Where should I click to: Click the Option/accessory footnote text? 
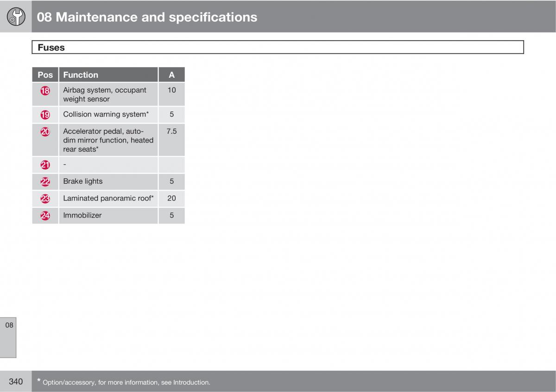(126, 382)
